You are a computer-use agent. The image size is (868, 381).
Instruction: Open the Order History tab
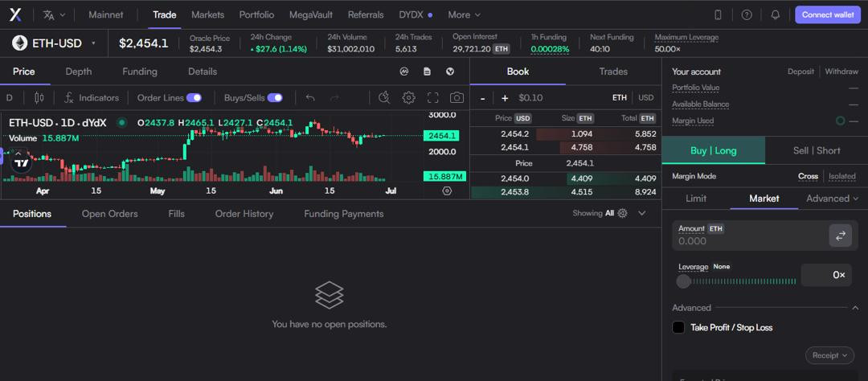point(244,214)
